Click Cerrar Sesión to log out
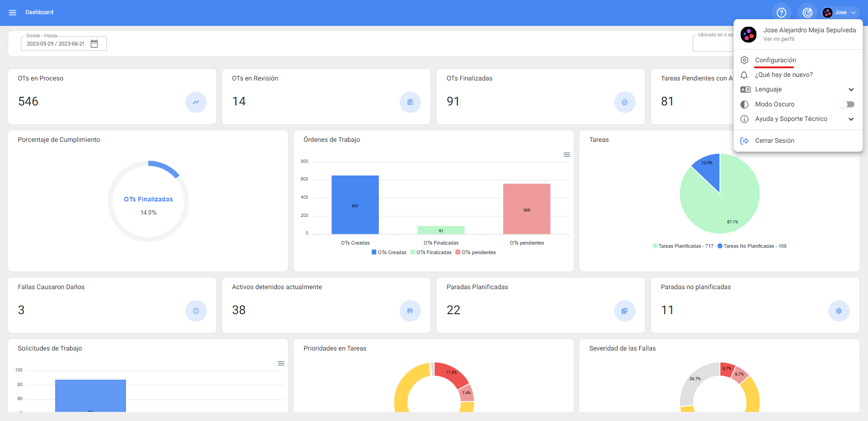Viewport: 868px width, 421px height. tap(774, 140)
